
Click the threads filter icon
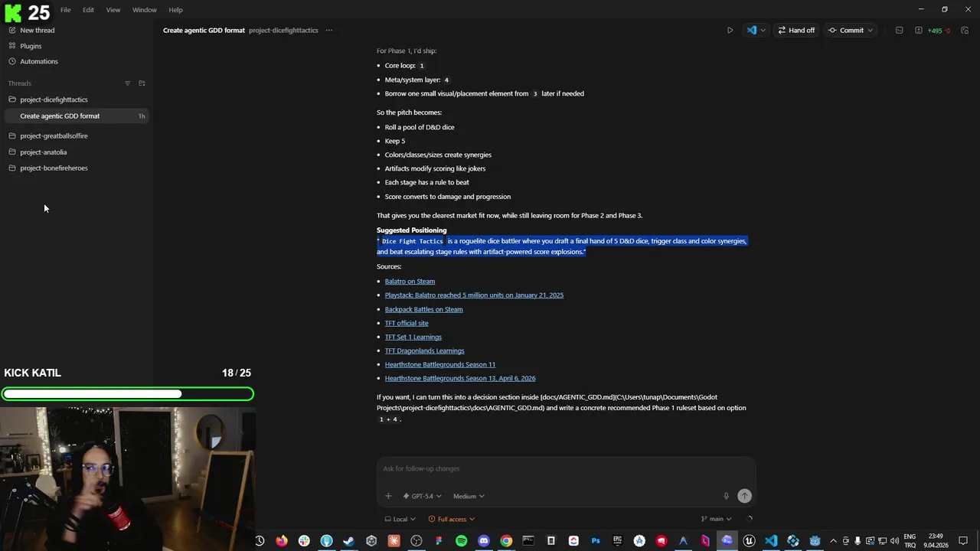point(127,83)
